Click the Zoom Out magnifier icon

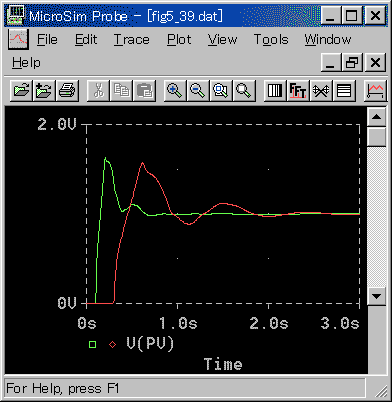tap(198, 90)
